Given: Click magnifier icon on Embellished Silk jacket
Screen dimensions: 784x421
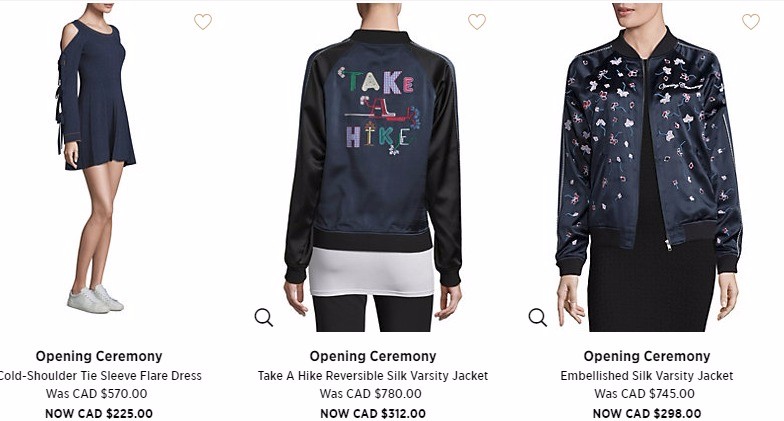Looking at the screenshot, I should tap(538, 317).
